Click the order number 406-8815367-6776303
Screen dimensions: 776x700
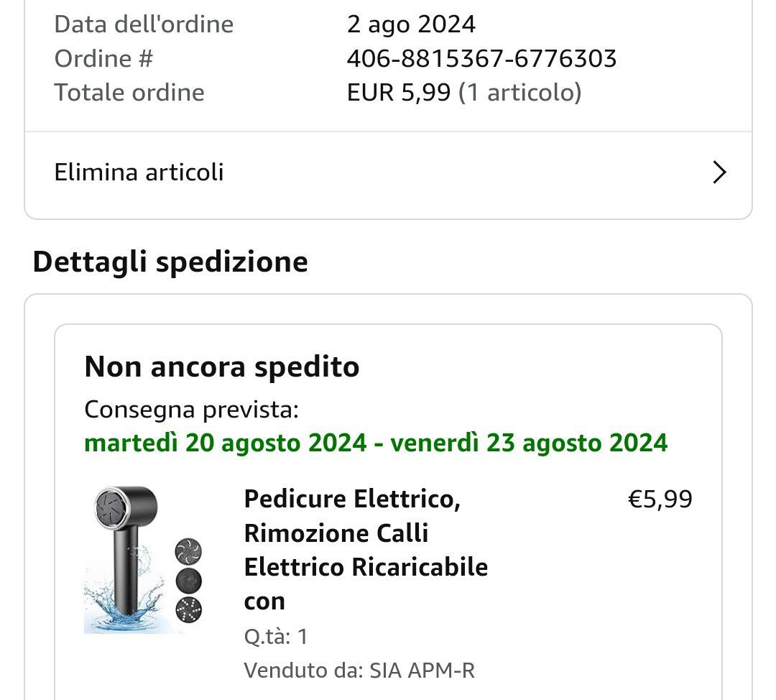pyautogui.click(x=481, y=58)
